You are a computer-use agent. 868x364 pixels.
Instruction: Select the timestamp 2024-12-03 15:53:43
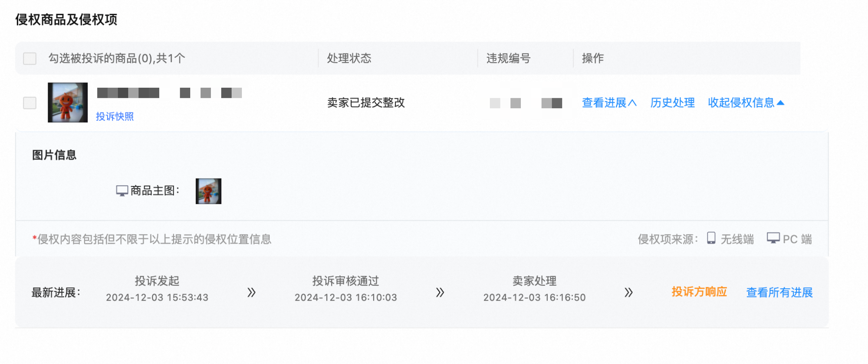click(157, 298)
